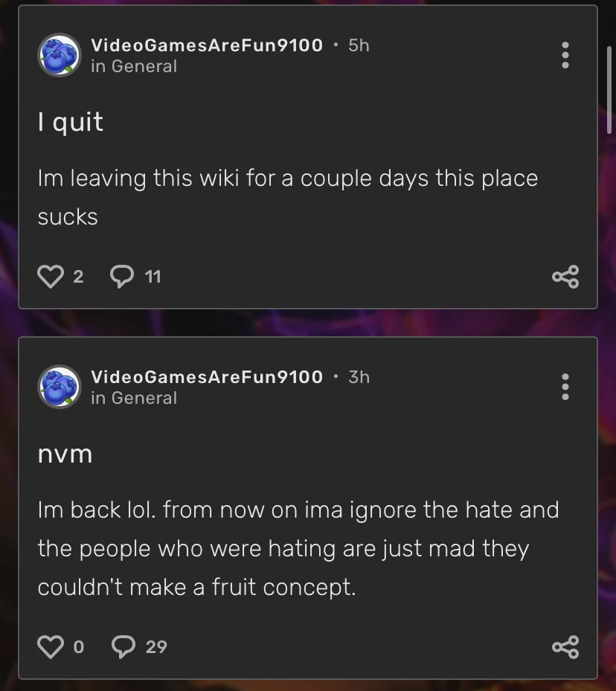
Task: Open the "nvm" post title
Action: [x=65, y=454]
